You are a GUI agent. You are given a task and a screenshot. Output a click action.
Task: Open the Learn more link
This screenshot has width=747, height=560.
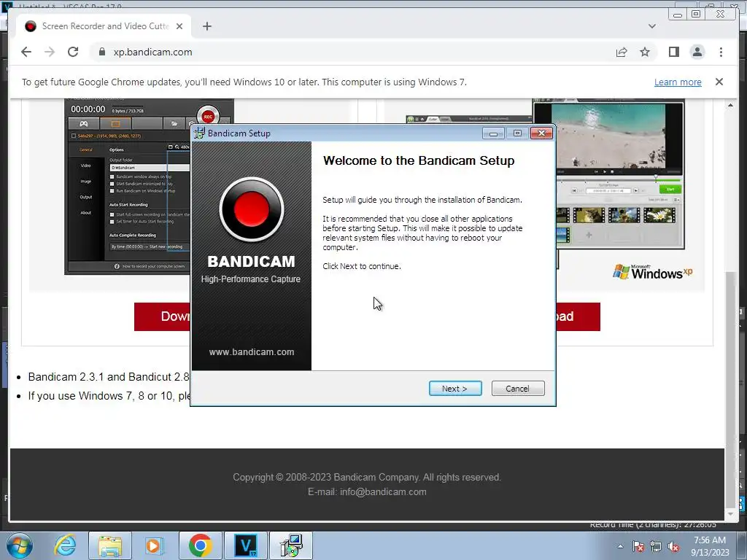[x=678, y=82]
